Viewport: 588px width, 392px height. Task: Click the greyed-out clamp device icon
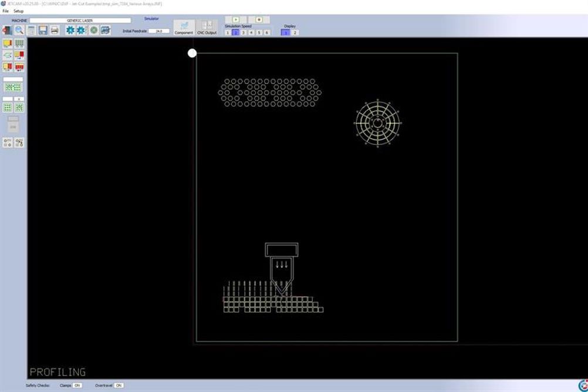pyautogui.click(x=13, y=124)
